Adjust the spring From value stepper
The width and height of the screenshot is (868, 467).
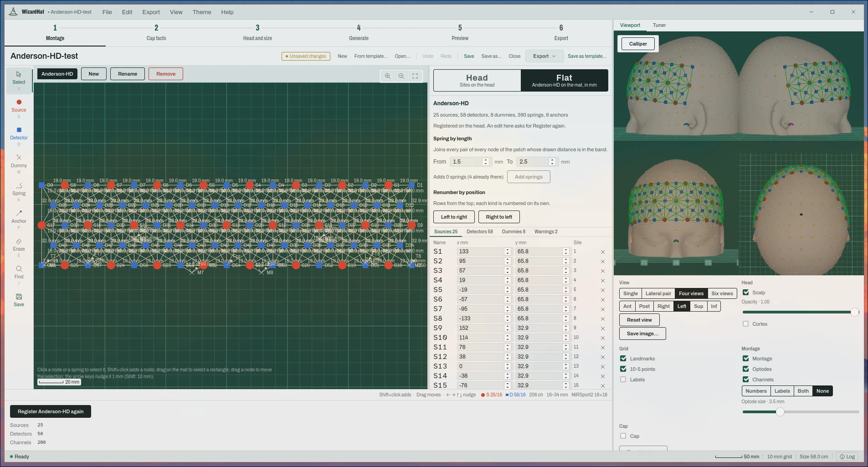(486, 162)
